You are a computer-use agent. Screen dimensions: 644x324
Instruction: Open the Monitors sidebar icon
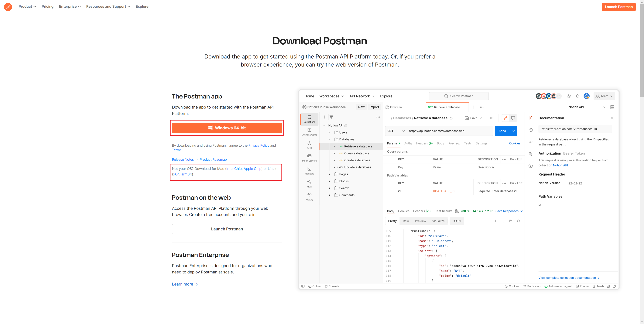click(309, 171)
